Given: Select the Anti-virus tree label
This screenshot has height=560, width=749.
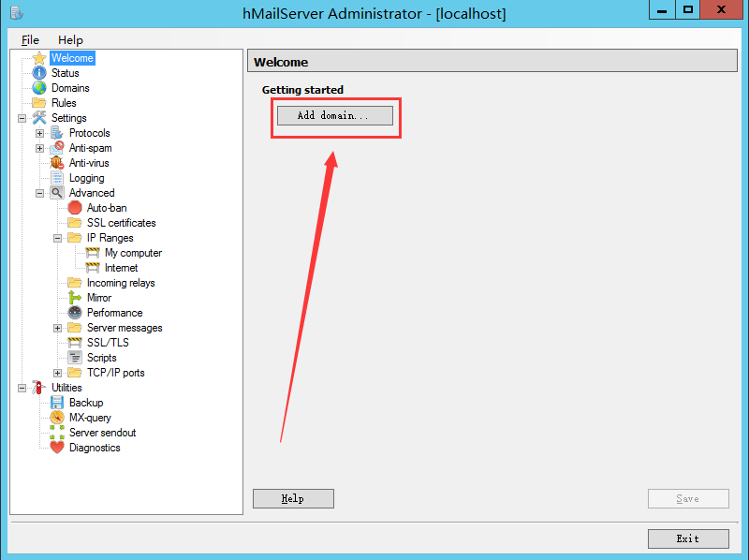Looking at the screenshot, I should (89, 163).
